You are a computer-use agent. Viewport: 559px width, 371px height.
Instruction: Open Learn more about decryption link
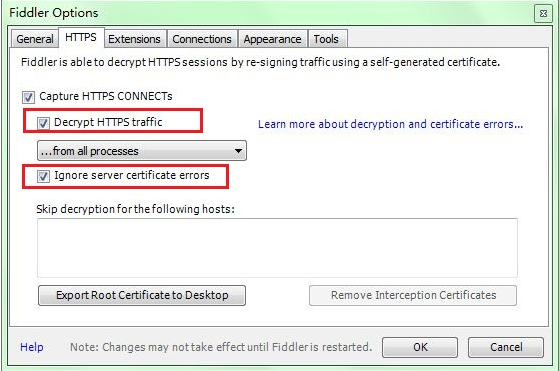click(x=390, y=124)
